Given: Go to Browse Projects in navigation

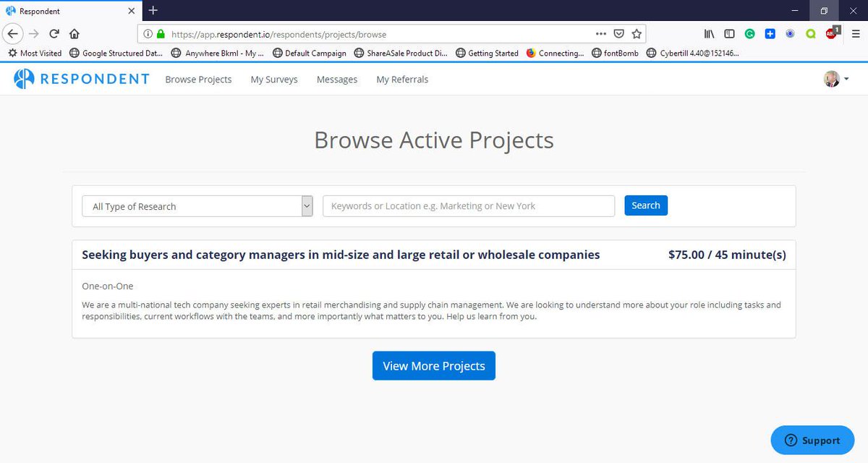Looking at the screenshot, I should tap(198, 80).
